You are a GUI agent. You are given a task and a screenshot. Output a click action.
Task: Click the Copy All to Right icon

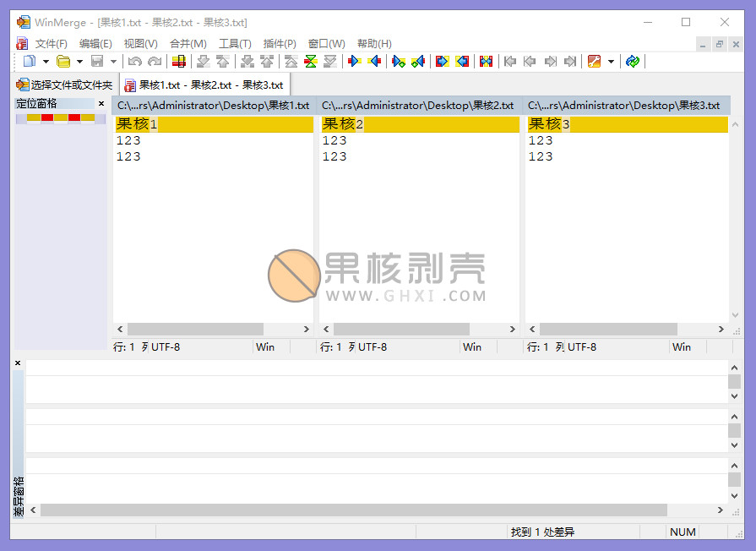441,61
